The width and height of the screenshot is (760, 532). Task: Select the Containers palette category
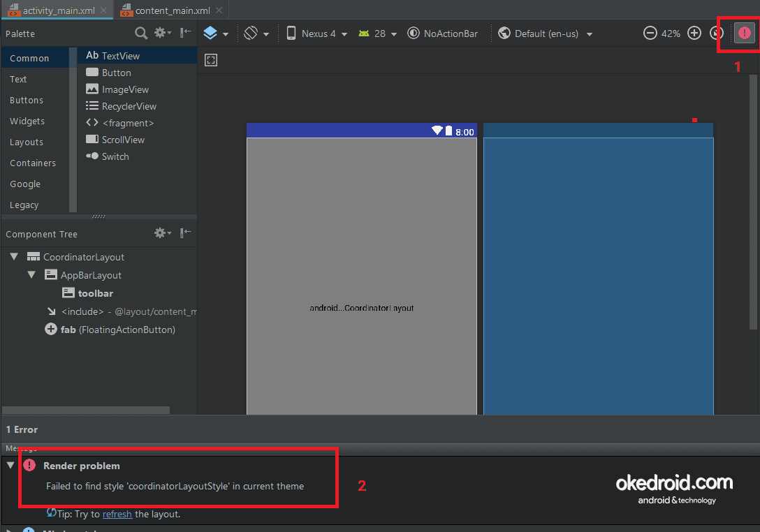coord(35,163)
